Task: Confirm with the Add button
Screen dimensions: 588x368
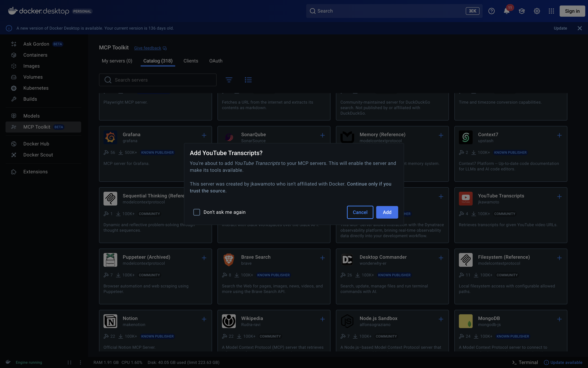Action: pos(387,212)
